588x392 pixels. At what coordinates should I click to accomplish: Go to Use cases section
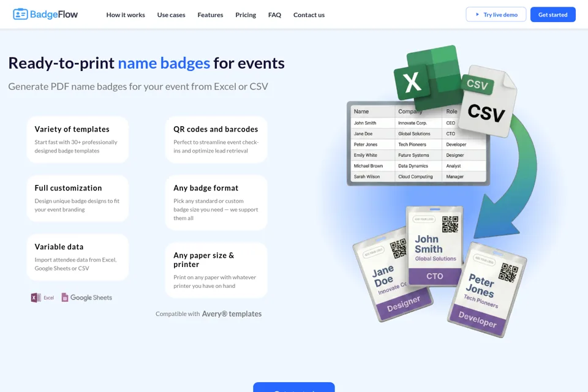point(171,15)
